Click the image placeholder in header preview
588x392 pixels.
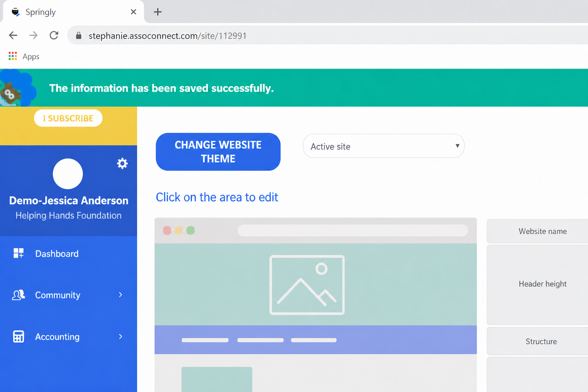[x=307, y=285]
